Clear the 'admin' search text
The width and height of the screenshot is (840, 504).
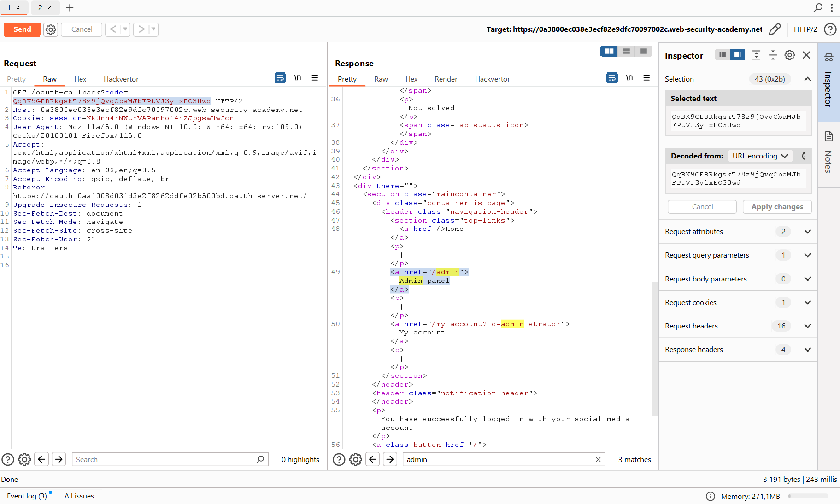(x=598, y=460)
